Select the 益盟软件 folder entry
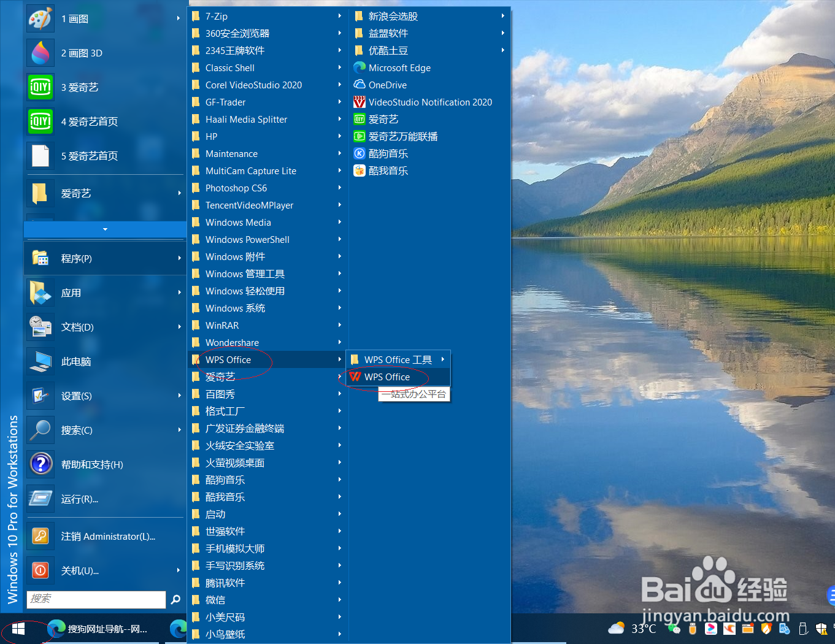Screen dimensions: 835x644 pyautogui.click(x=430, y=33)
